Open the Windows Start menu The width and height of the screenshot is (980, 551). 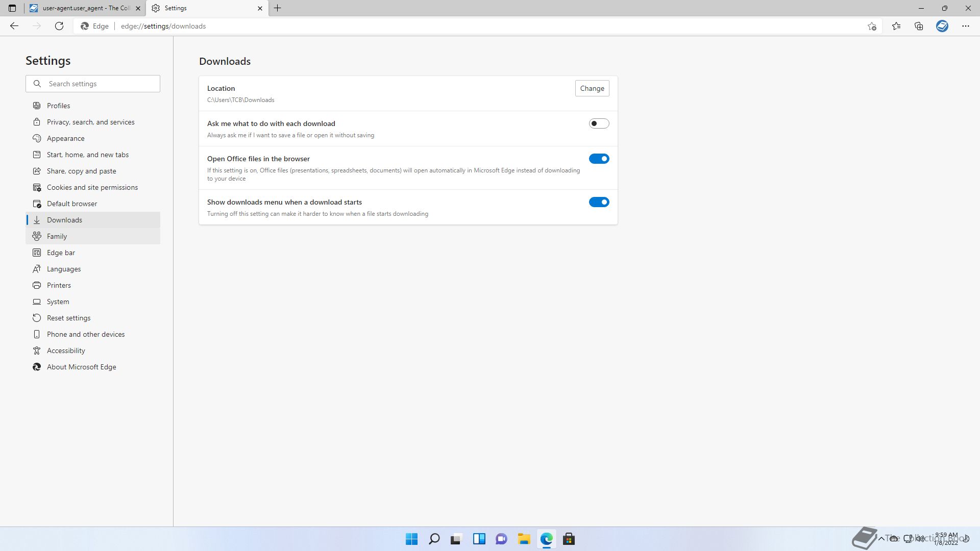pyautogui.click(x=411, y=539)
